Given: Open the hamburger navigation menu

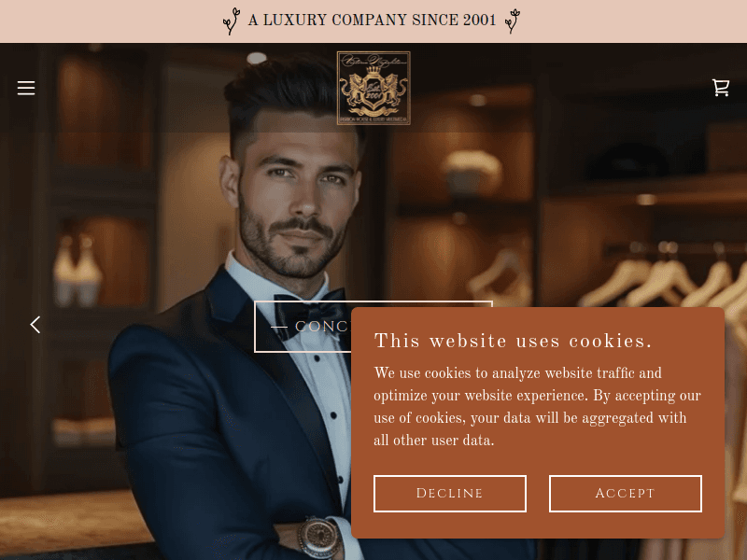Looking at the screenshot, I should pos(26,88).
